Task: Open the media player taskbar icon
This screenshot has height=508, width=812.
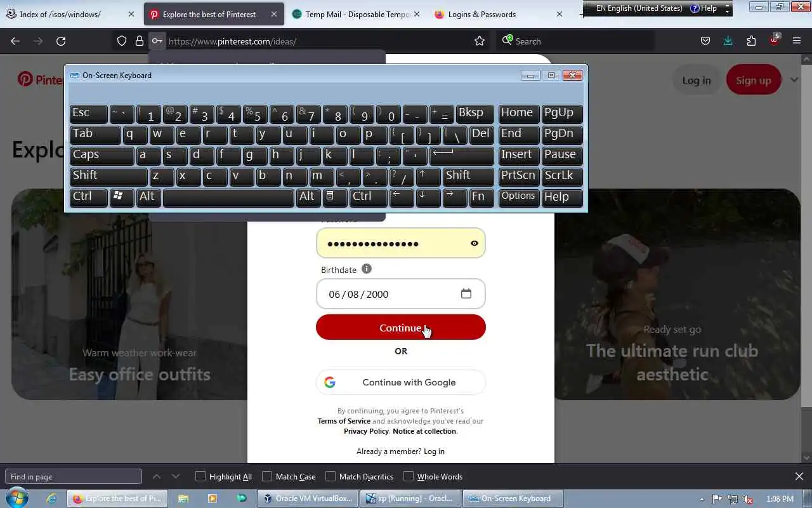Action: tap(213, 498)
